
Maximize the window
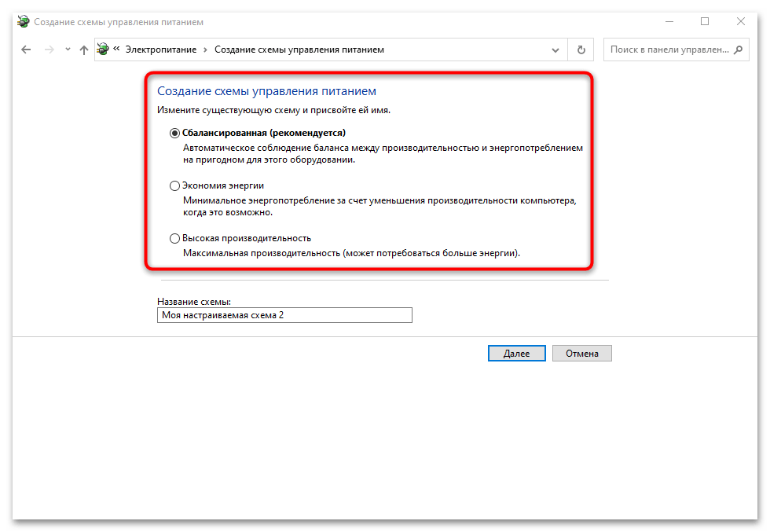click(x=705, y=22)
